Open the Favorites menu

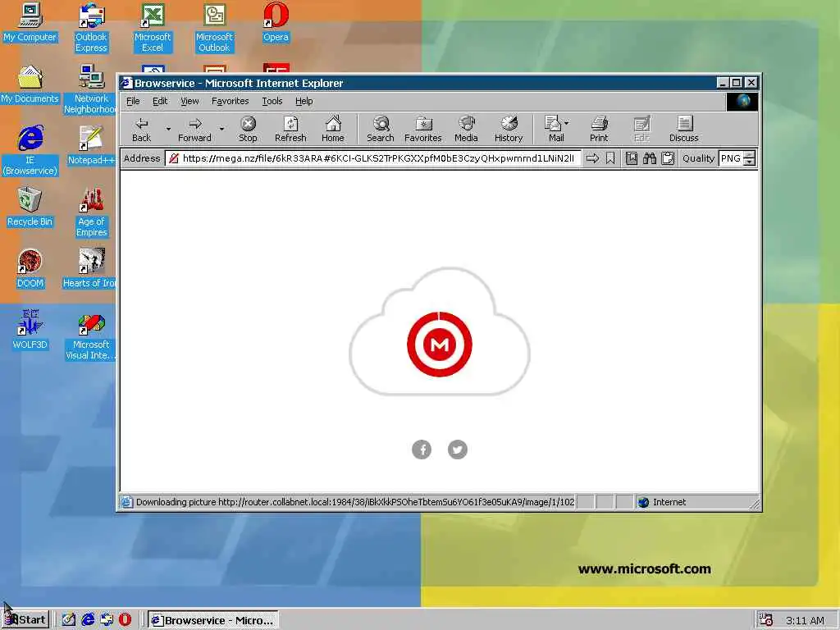click(231, 101)
